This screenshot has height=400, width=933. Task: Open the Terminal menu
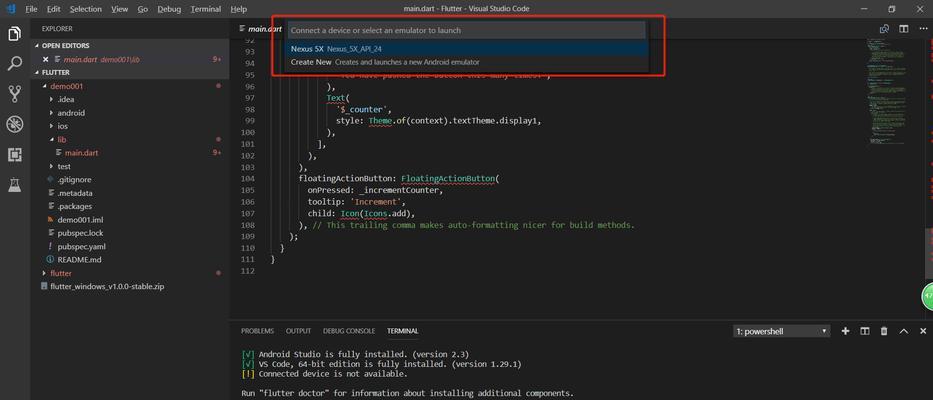(x=206, y=9)
